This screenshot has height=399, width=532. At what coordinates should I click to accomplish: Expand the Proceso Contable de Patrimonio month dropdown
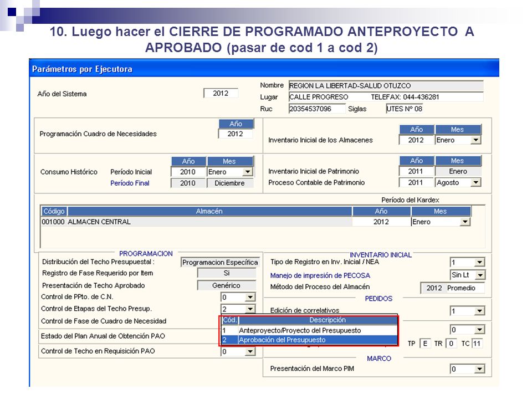tap(475, 182)
